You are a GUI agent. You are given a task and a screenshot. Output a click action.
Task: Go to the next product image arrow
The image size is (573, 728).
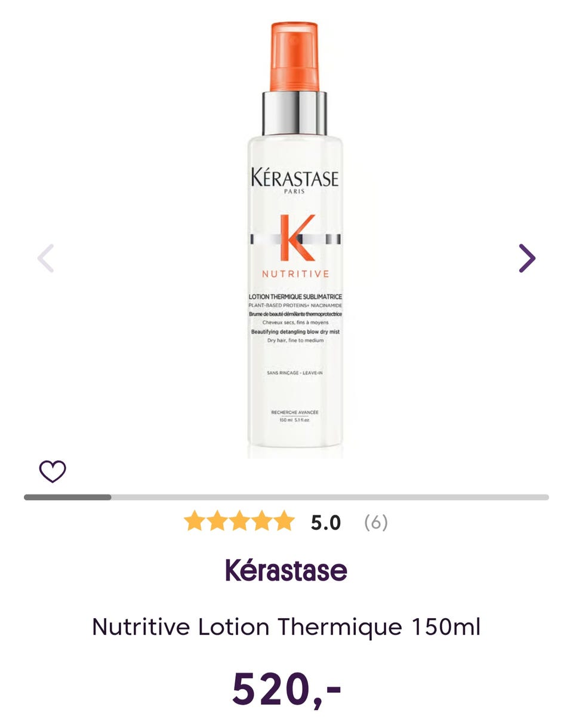tap(527, 258)
